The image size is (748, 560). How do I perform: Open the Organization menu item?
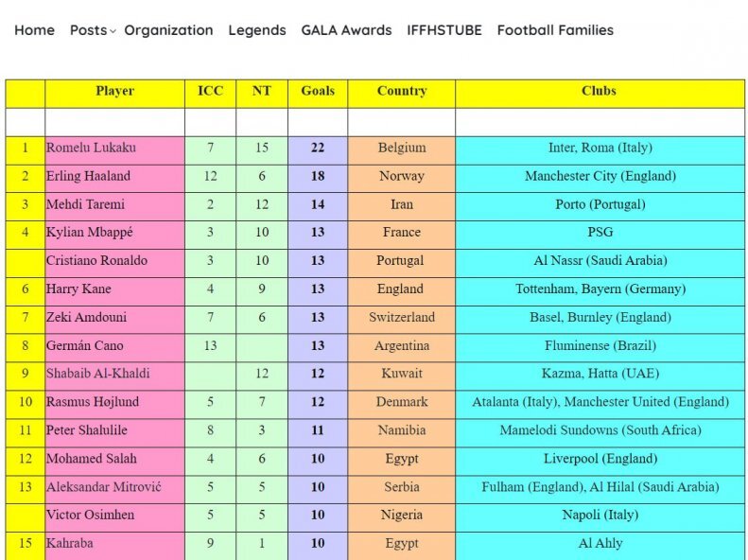[x=168, y=30]
